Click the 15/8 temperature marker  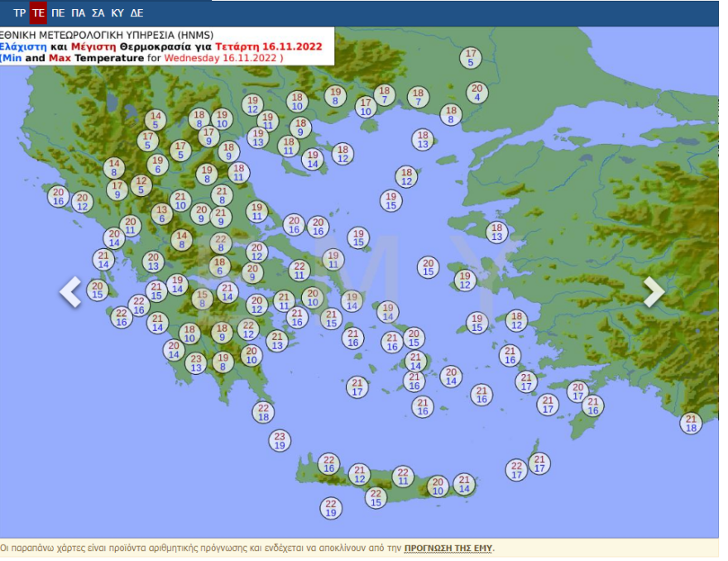[202, 299]
